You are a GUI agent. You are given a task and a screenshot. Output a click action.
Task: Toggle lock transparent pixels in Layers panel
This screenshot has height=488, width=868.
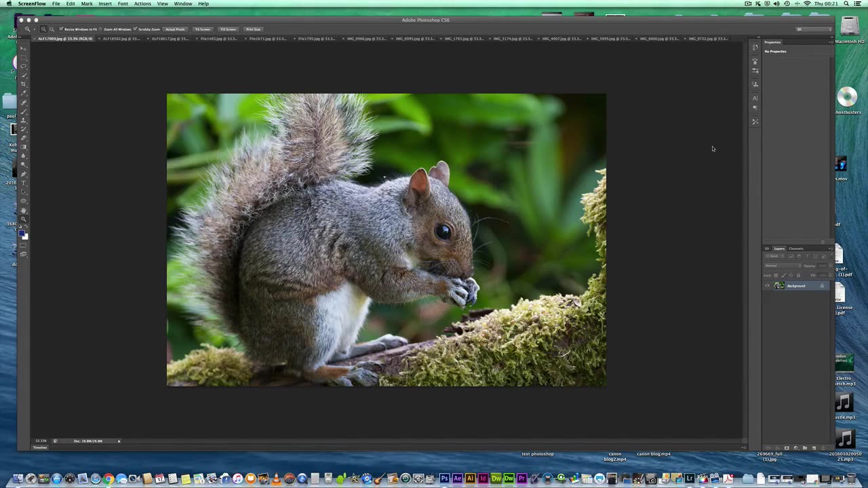click(x=776, y=275)
